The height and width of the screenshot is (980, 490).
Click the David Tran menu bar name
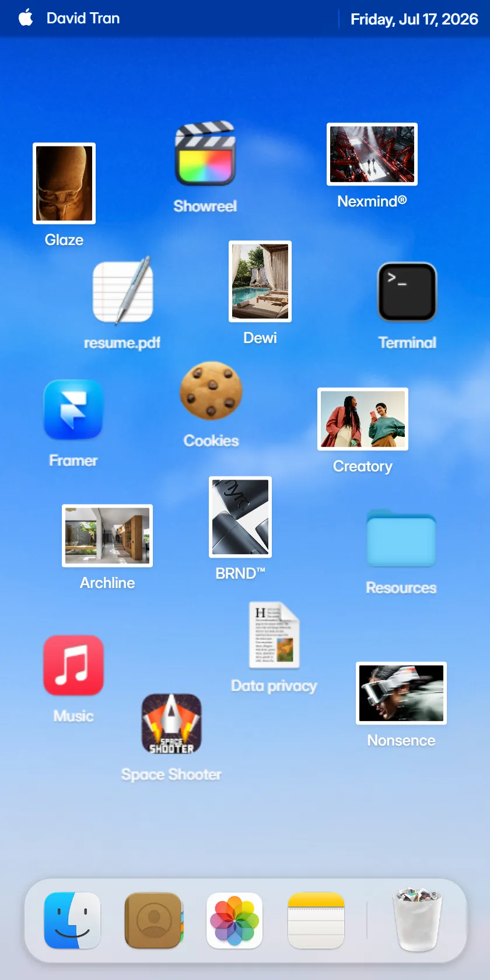point(83,18)
